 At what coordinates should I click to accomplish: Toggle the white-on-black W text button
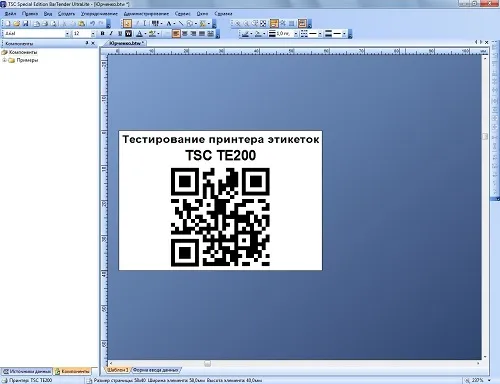pos(128,33)
